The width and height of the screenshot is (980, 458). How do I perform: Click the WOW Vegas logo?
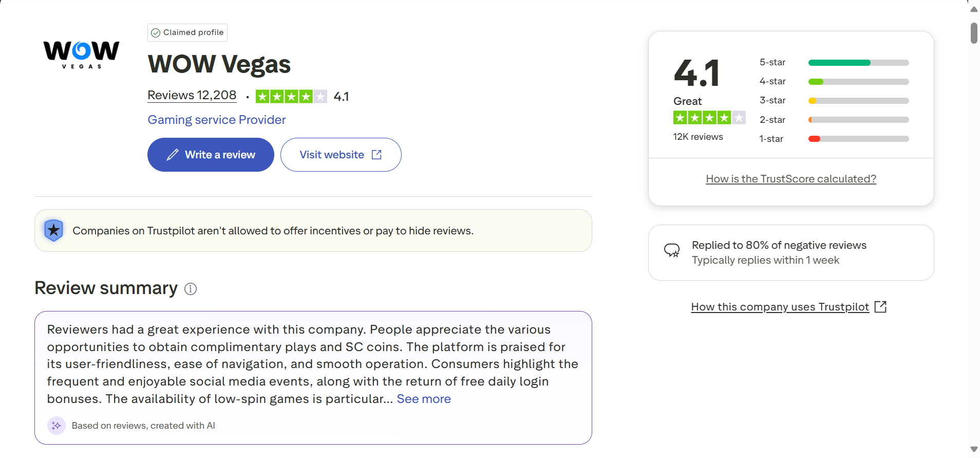click(x=82, y=54)
